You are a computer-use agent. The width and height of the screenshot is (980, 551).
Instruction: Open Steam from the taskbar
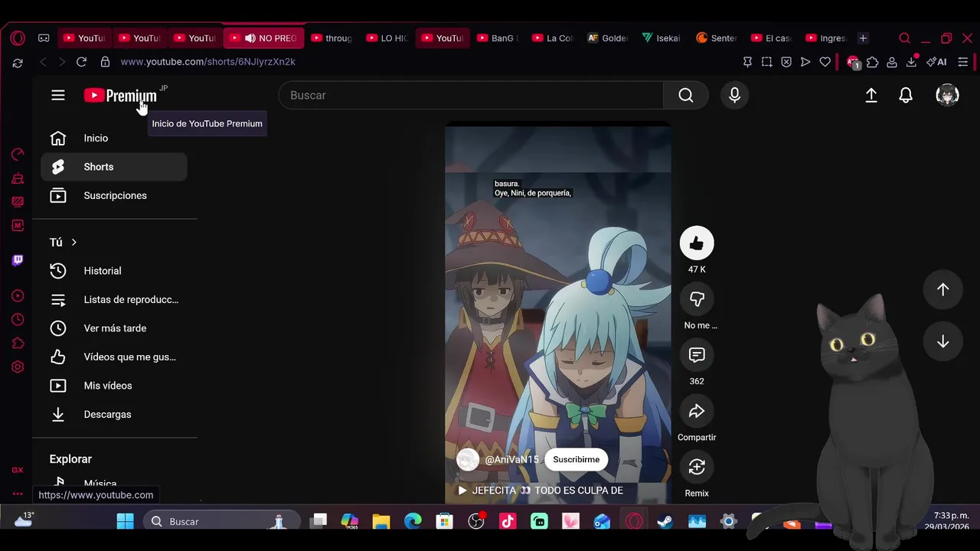click(665, 522)
